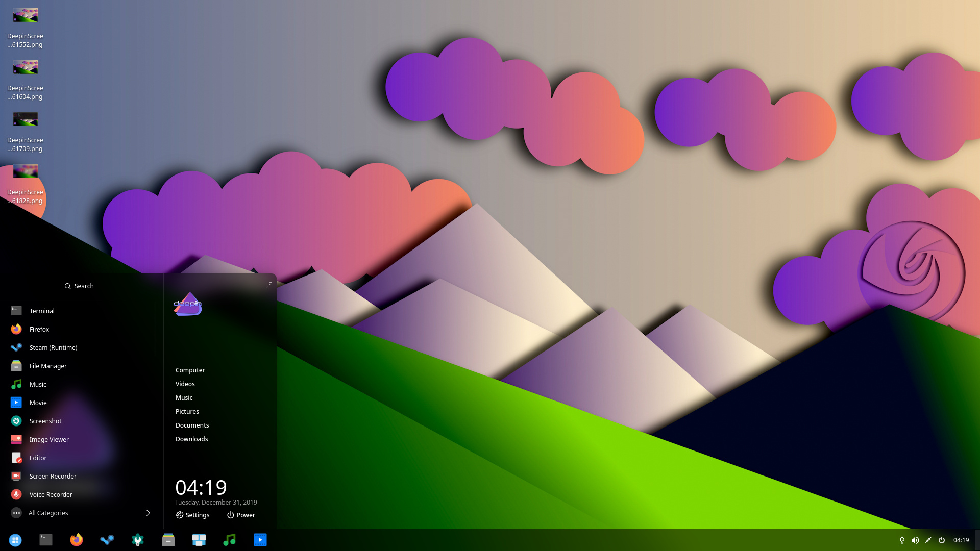Launch Movie player from the taskbar
The height and width of the screenshot is (551, 980).
(x=260, y=540)
